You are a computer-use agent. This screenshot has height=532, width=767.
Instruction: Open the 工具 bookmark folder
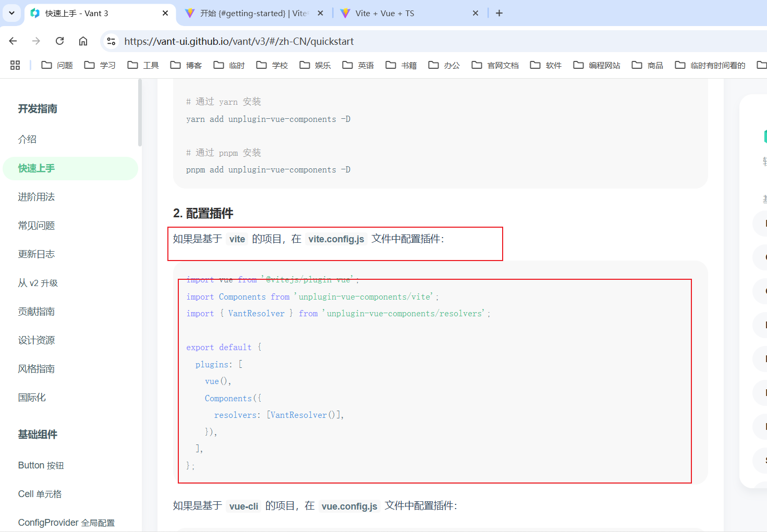[143, 65]
